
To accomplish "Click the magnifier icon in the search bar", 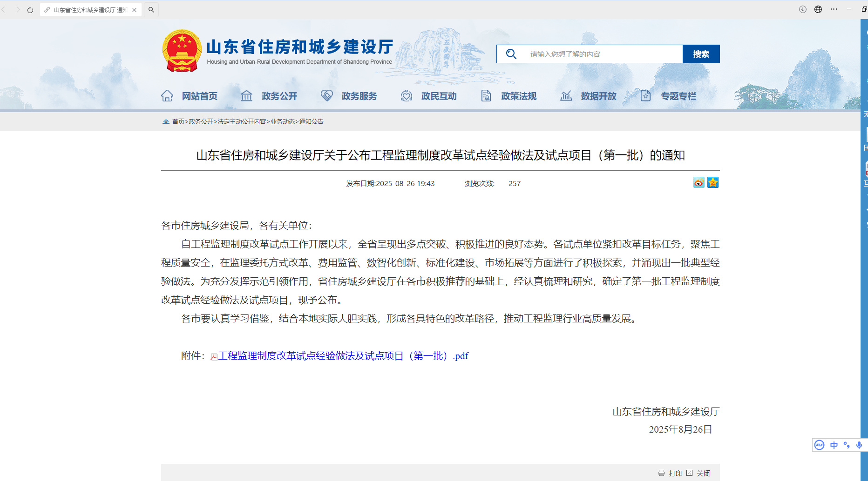I will [x=511, y=53].
